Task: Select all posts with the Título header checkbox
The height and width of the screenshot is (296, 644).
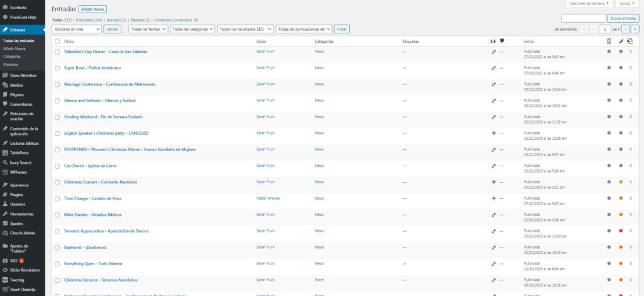Action: (57, 42)
